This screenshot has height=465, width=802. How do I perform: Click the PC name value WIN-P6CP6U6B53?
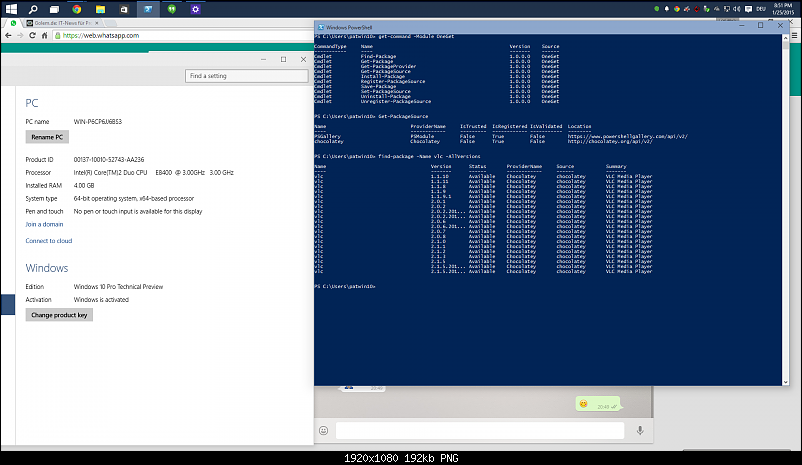click(98, 122)
